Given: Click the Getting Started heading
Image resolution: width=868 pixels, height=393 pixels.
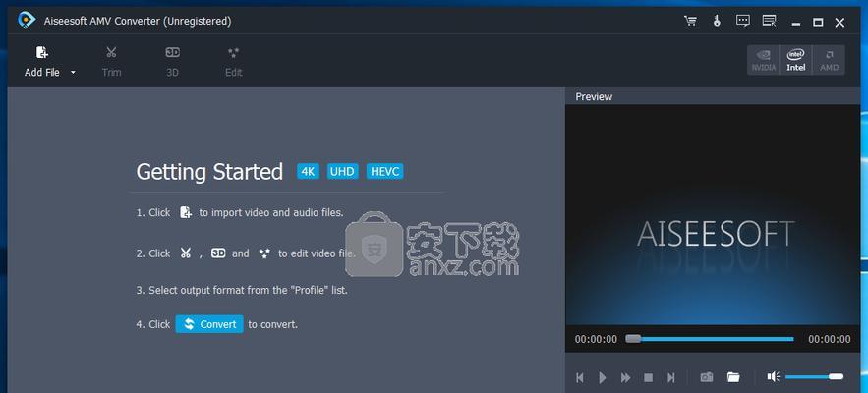Looking at the screenshot, I should tap(209, 172).
